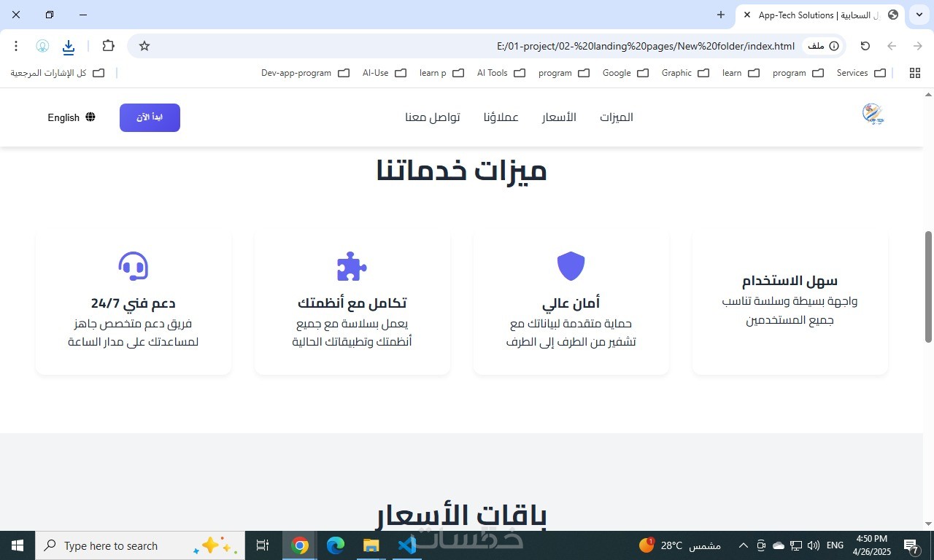
Task: Click the تكامل مع أنظمتك card heading
Action: tap(352, 303)
